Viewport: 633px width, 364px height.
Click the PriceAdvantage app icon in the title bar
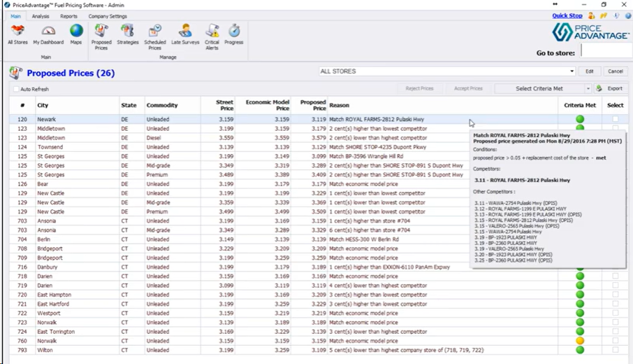pos(7,5)
